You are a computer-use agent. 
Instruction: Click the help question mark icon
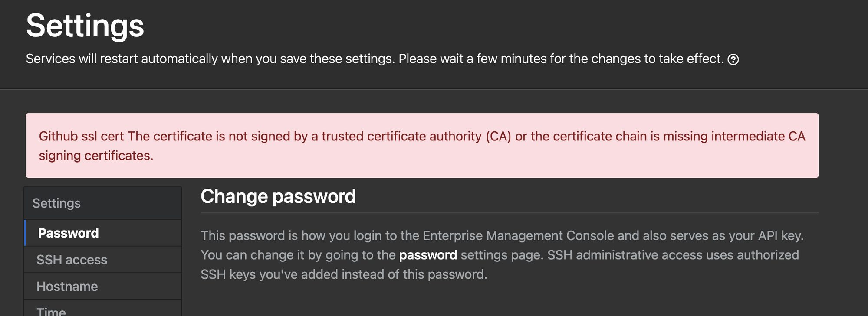coord(733,59)
